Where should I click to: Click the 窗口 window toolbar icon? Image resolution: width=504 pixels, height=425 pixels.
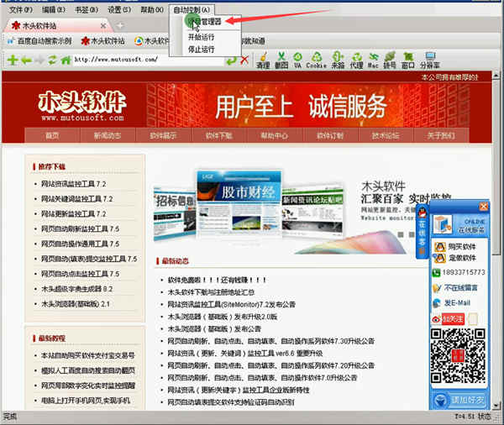tap(407, 60)
